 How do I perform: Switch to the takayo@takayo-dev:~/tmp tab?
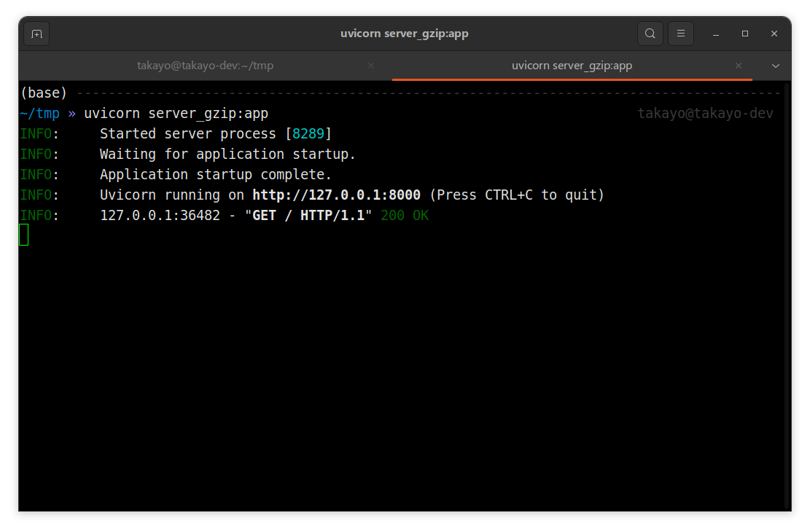tap(205, 65)
